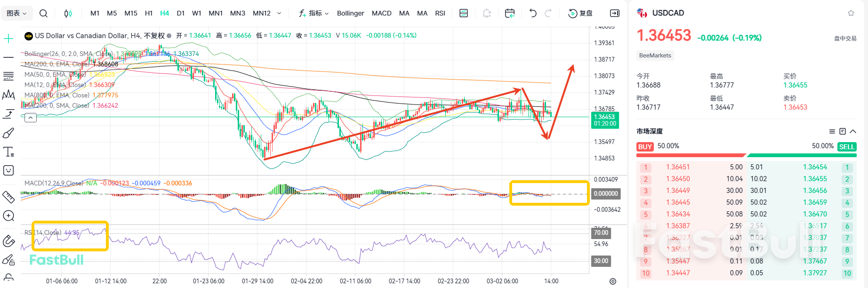Click bid price 1.36451 in depth row 1
868x288 pixels.
pyautogui.click(x=678, y=167)
